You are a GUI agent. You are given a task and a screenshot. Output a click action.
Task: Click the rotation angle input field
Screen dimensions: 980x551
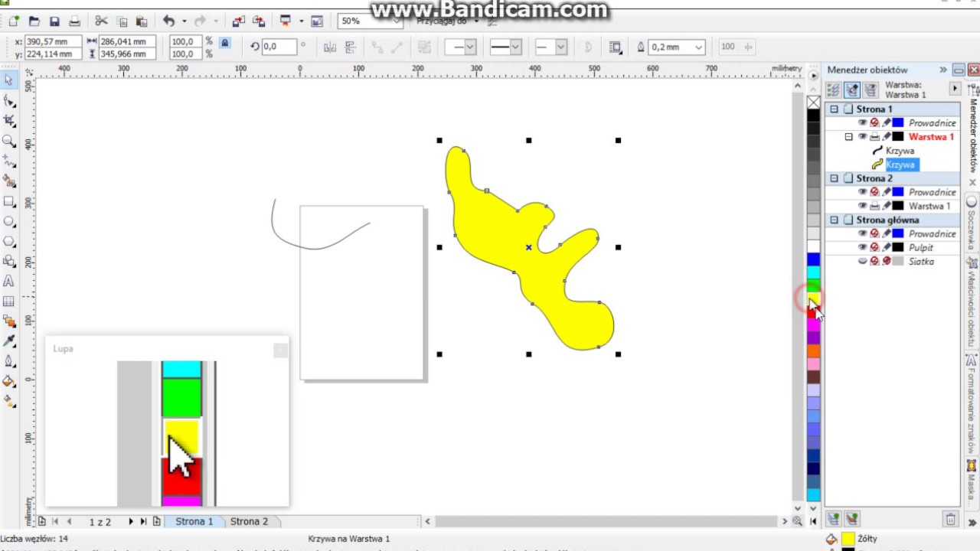click(x=279, y=47)
